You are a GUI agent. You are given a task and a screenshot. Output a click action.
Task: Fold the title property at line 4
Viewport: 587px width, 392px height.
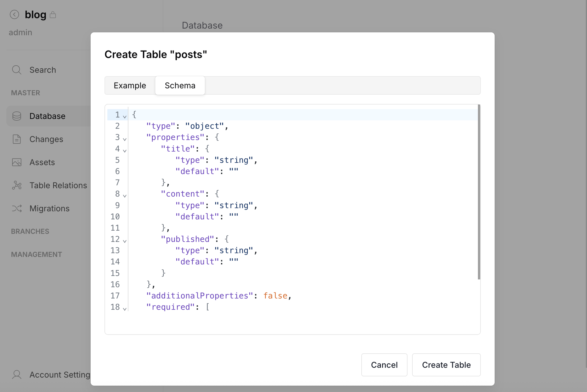(125, 150)
